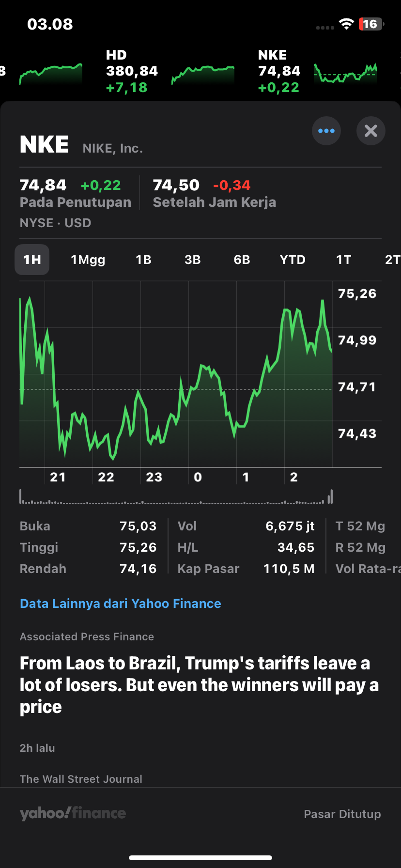The height and width of the screenshot is (868, 401).
Task: Tap the Kap Pasar value 110,5 M
Action: pos(289,569)
